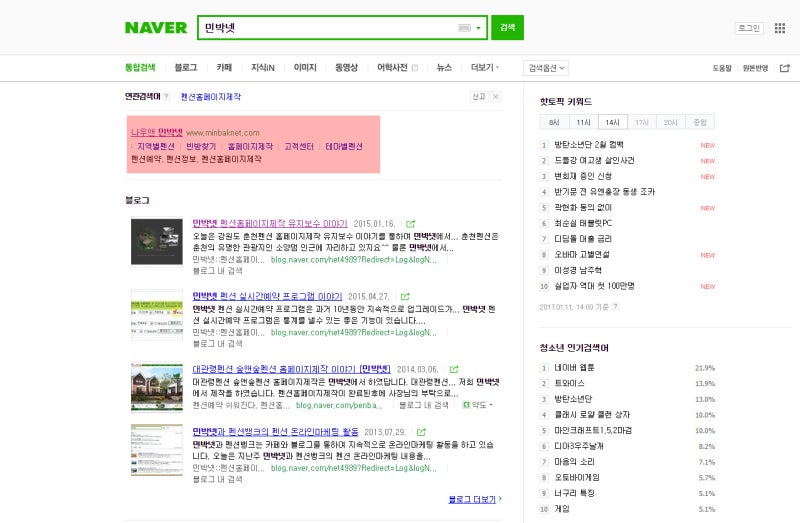
Task: Switch to the 카페 tab
Action: pyautogui.click(x=224, y=67)
